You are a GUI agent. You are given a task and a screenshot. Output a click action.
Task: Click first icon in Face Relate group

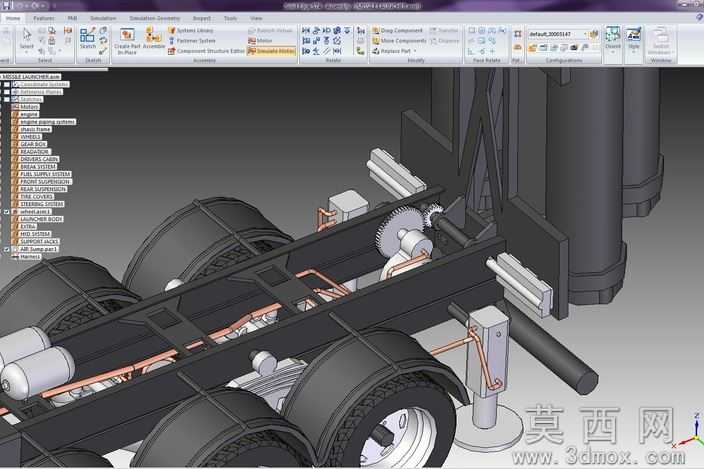(x=471, y=30)
